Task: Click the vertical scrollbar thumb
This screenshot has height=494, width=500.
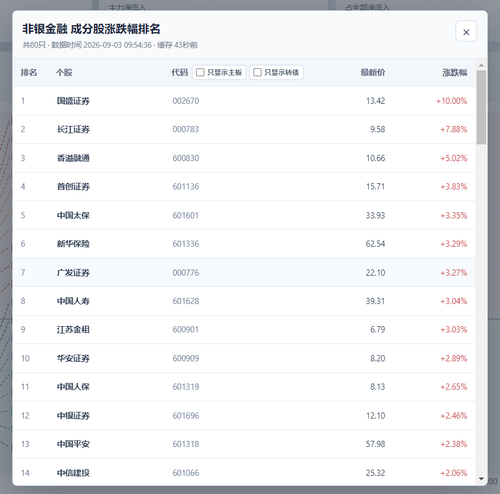Action: point(481,107)
